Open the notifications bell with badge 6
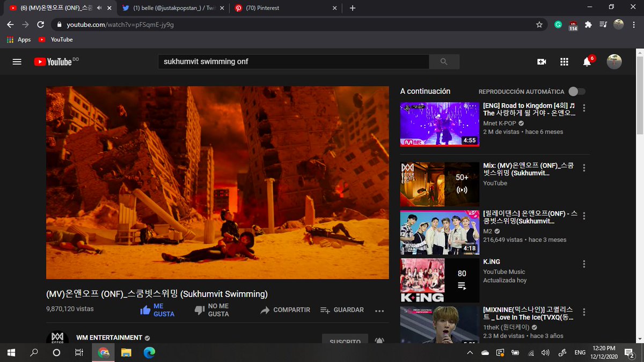 588,61
